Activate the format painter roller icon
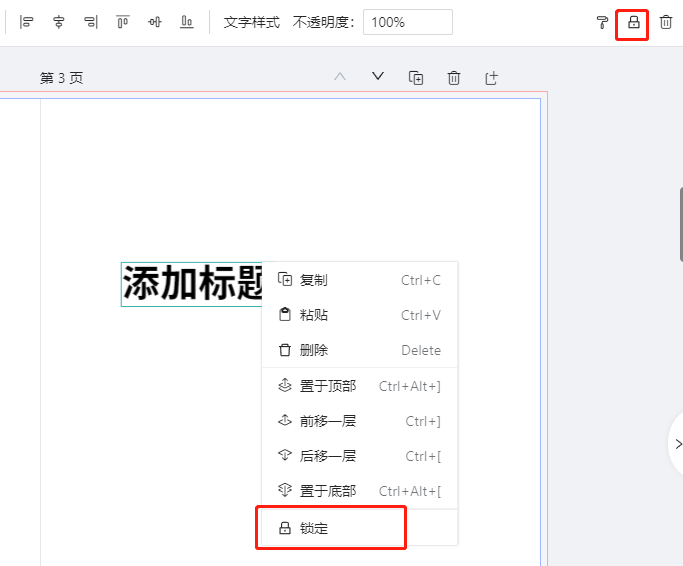Screen dimensions: 683x566 (602, 22)
